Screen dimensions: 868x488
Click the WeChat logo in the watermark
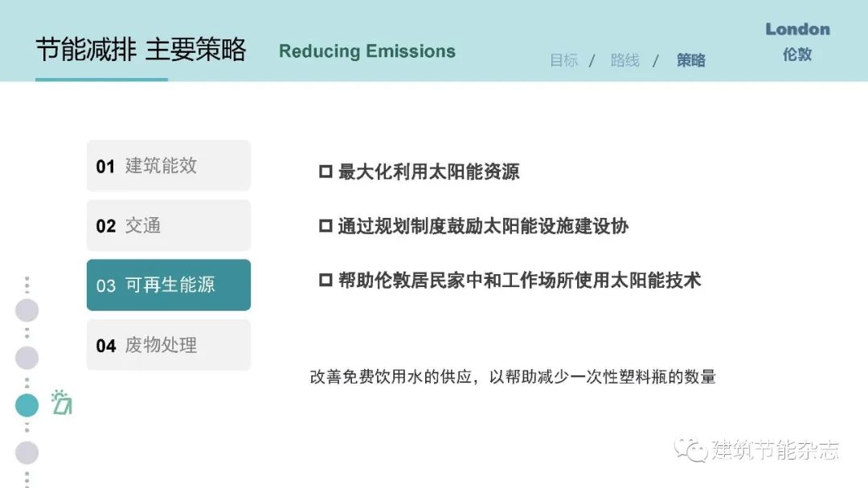tap(690, 449)
